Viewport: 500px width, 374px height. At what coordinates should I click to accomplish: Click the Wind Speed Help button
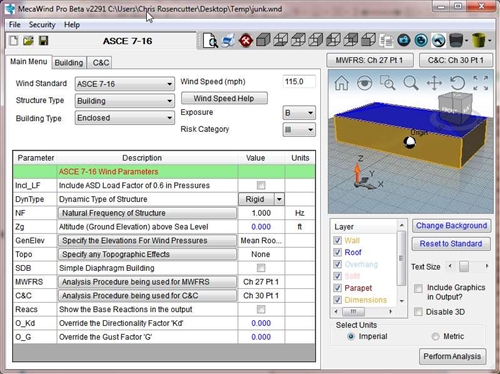pyautogui.click(x=224, y=98)
